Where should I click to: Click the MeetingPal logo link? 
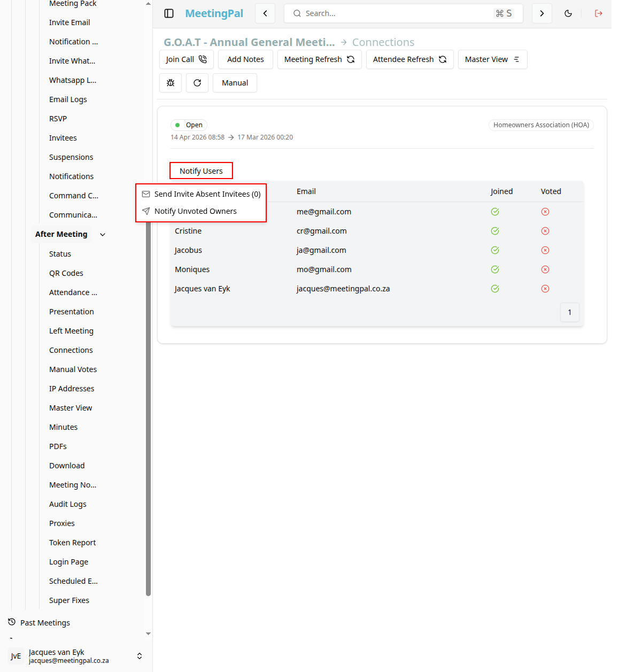[214, 13]
